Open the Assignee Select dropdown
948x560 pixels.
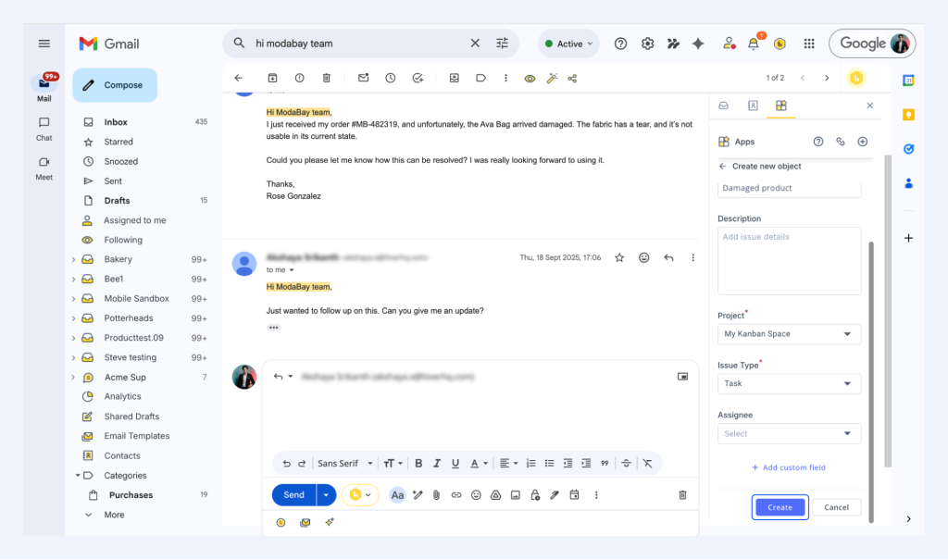click(789, 433)
